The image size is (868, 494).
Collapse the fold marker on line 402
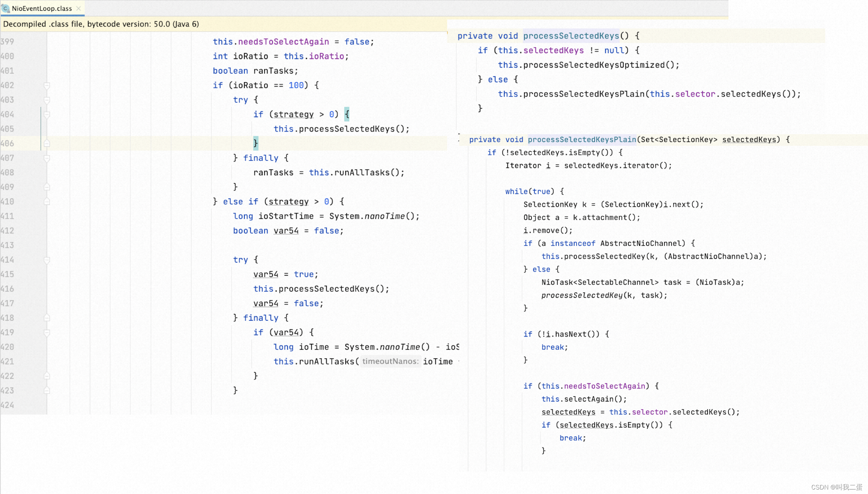(47, 85)
